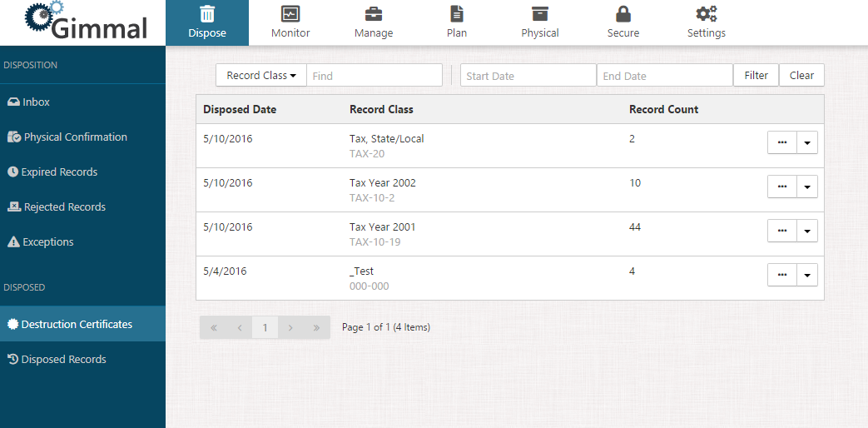Expand dropdown arrow for Tax Year 2001 row

pos(807,231)
